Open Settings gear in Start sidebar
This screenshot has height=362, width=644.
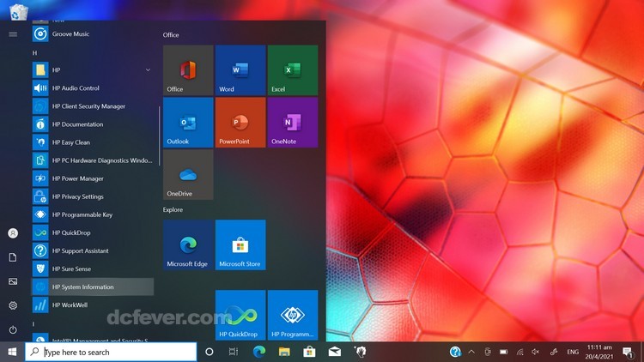point(13,305)
